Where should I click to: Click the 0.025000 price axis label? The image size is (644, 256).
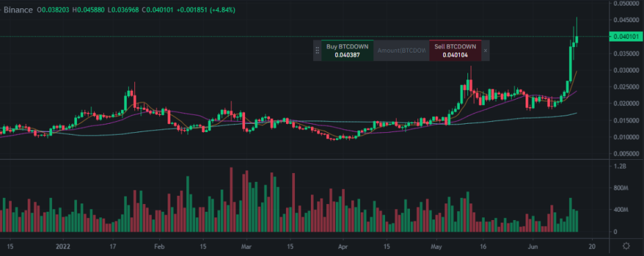point(626,87)
